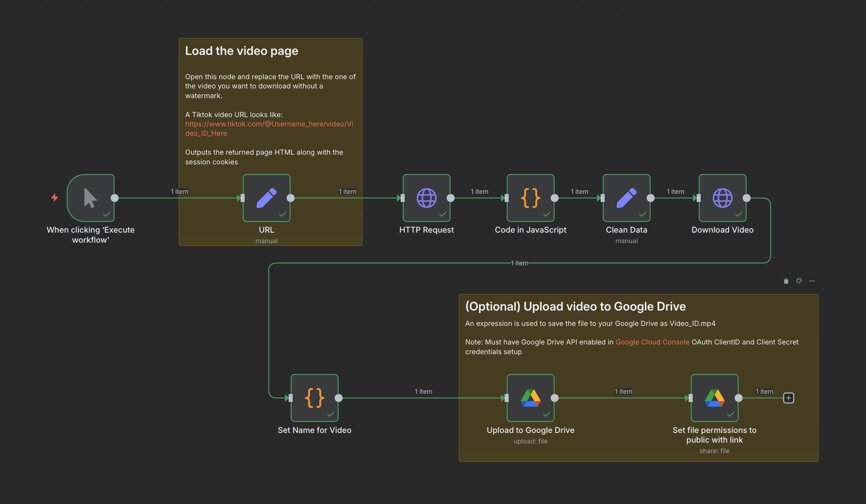Open sticky note color palette picker
866x504 pixels.
[799, 281]
